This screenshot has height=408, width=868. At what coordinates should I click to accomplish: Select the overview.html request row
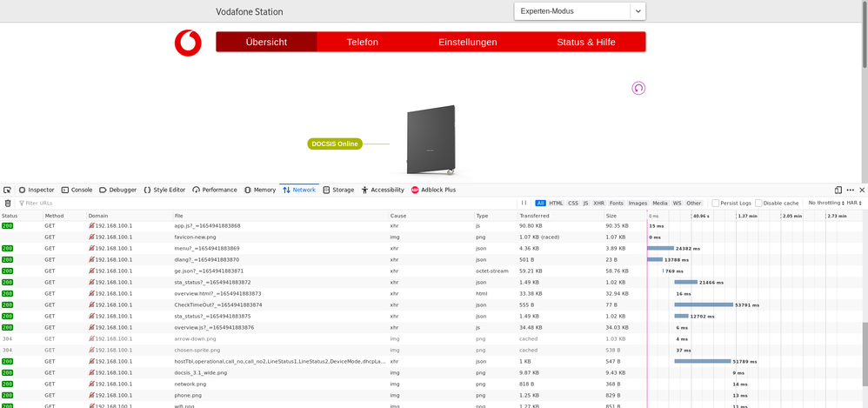click(x=431, y=294)
